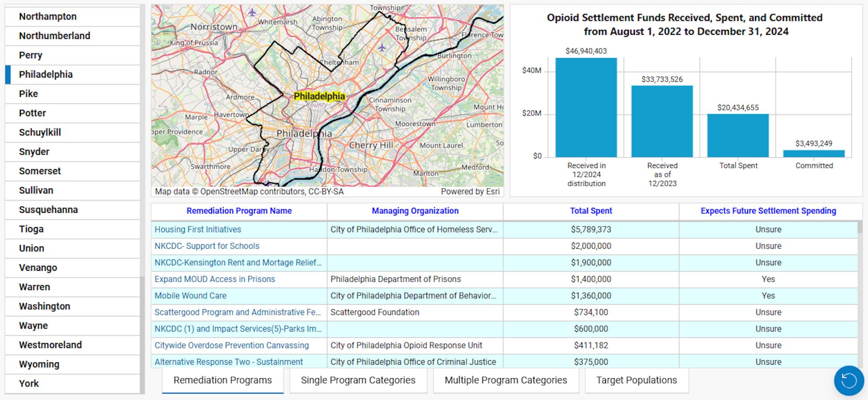
Task: Click Expand MOUD Access in Prisons
Action: point(214,279)
